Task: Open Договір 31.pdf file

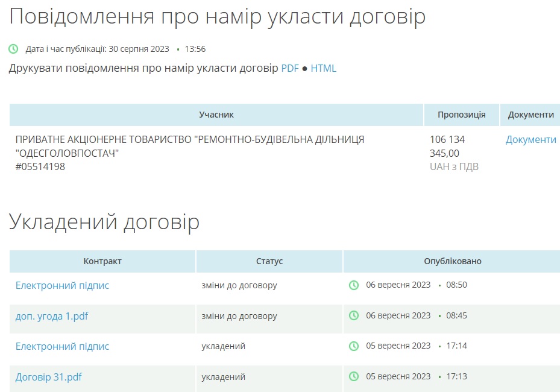Action: coord(49,377)
